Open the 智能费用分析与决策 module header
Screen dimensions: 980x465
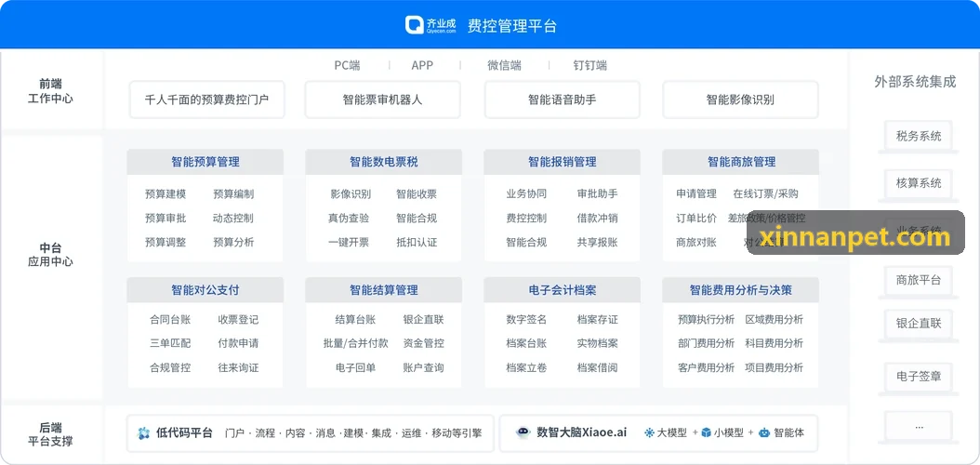click(741, 290)
